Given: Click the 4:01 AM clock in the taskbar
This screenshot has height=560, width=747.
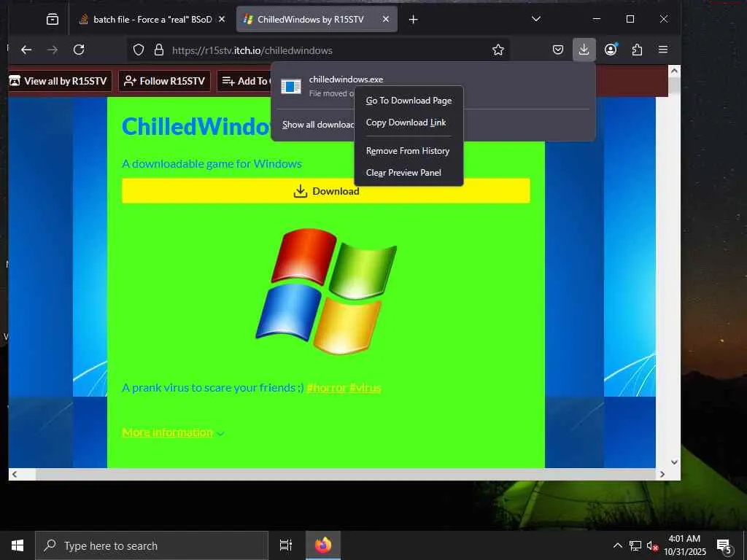Looking at the screenshot, I should [684, 539].
